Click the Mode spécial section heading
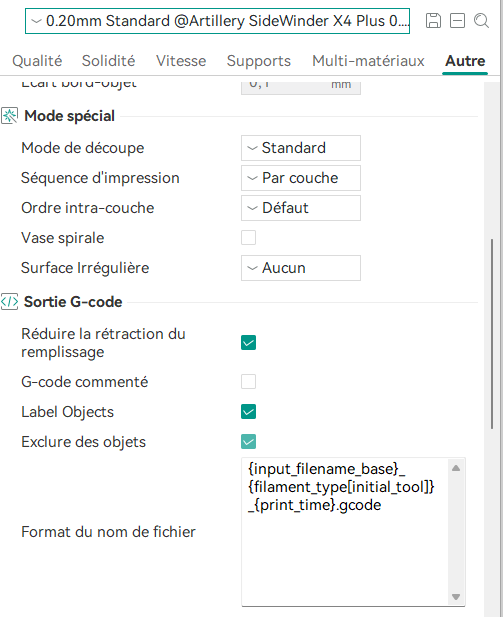The width and height of the screenshot is (503, 617). tap(69, 116)
